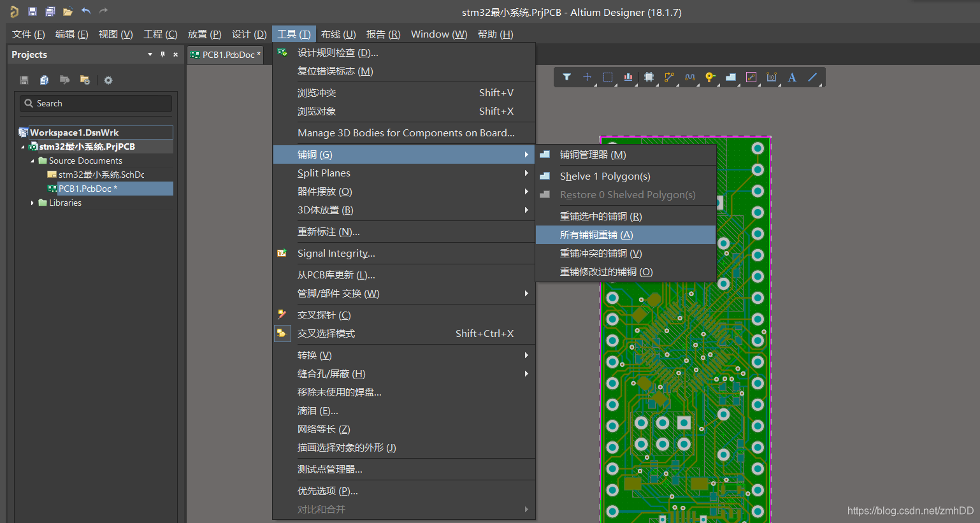Open the 布线 menu
The width and height of the screenshot is (980, 523).
point(338,34)
